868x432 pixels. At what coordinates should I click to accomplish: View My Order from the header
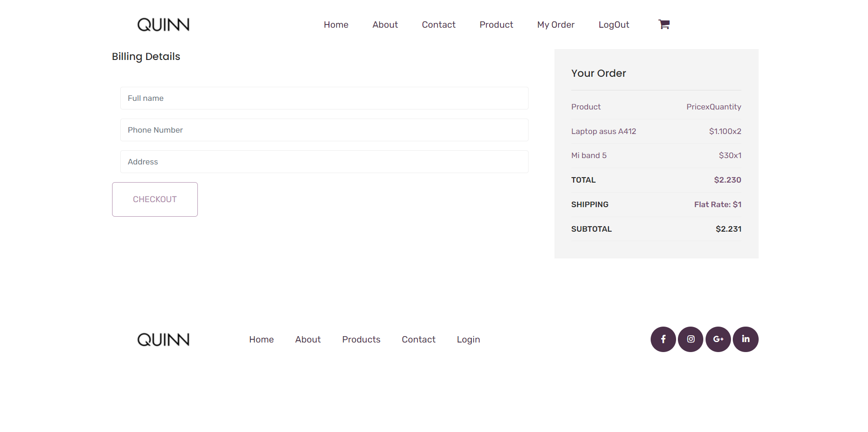pyautogui.click(x=555, y=25)
